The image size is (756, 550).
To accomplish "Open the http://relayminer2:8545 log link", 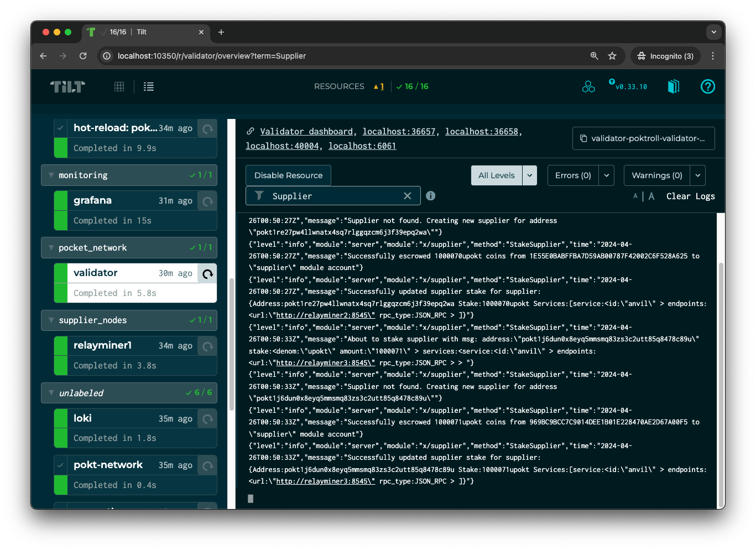I will (326, 315).
